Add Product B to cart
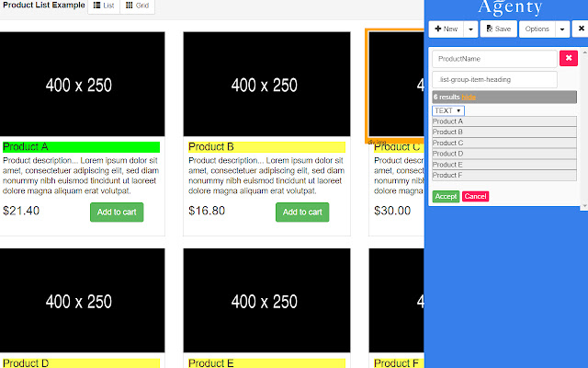Image resolution: width=588 pixels, height=368 pixels. pyautogui.click(x=302, y=213)
